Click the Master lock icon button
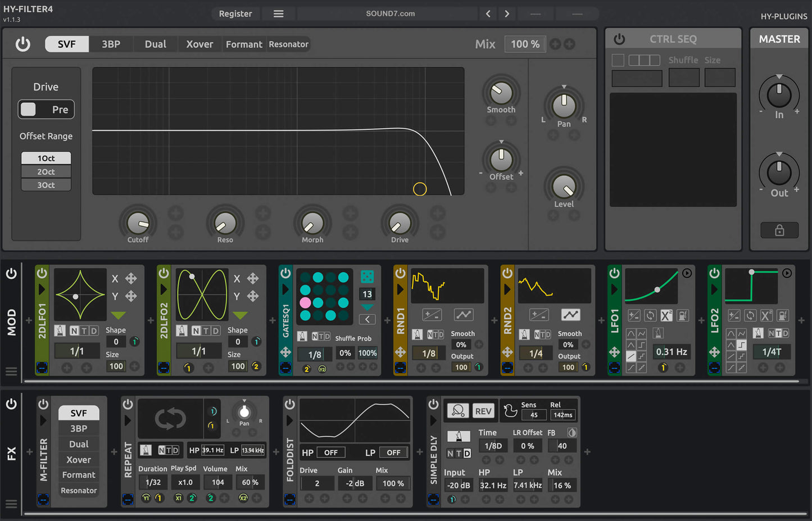Image resolution: width=812 pixels, height=521 pixels. (779, 230)
